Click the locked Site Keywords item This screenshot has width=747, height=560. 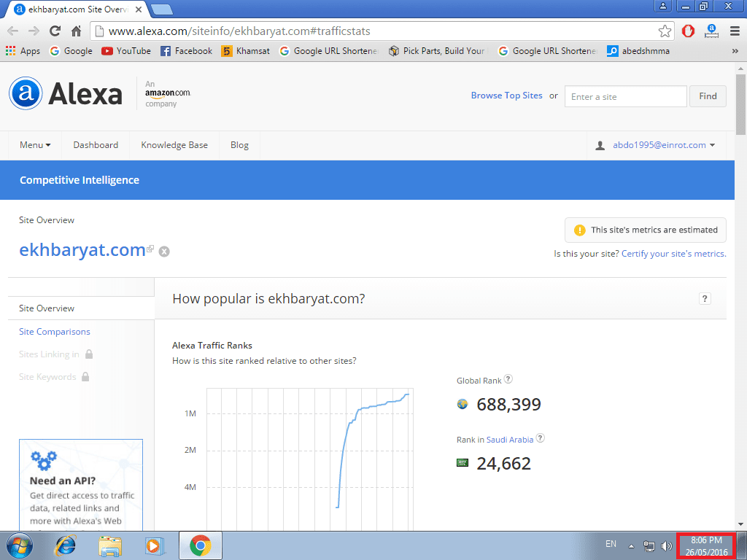[54, 377]
